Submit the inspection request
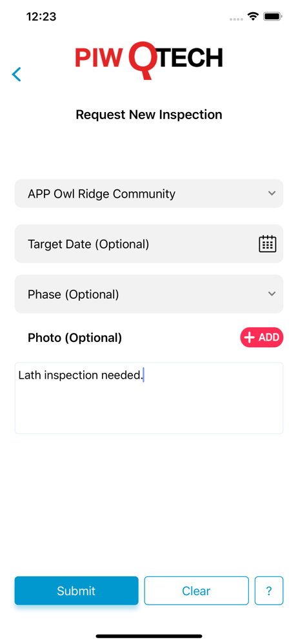Image resolution: width=298 pixels, height=644 pixels. [77, 591]
